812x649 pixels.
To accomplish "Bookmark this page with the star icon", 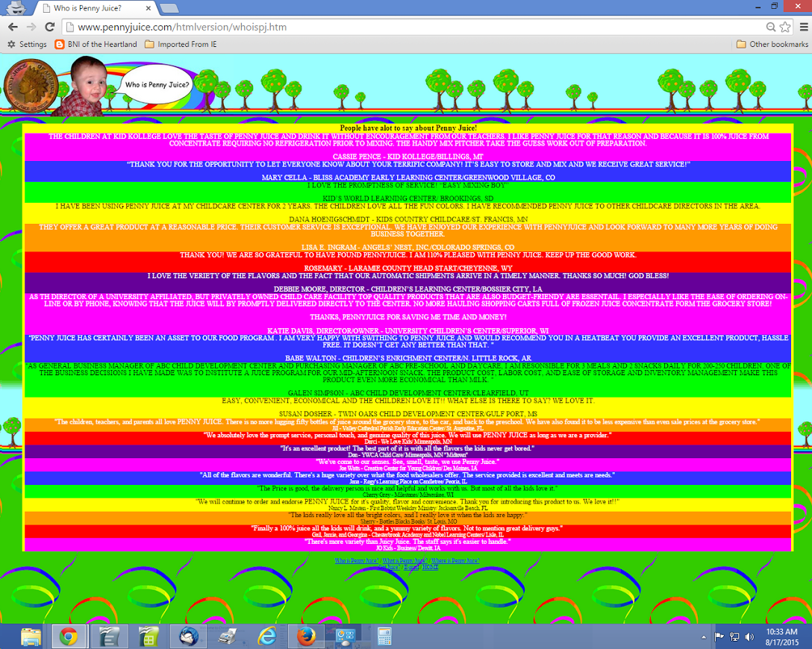I will (x=785, y=27).
